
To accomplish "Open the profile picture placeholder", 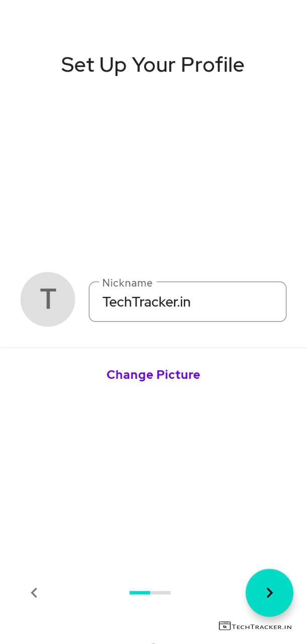I will click(48, 299).
